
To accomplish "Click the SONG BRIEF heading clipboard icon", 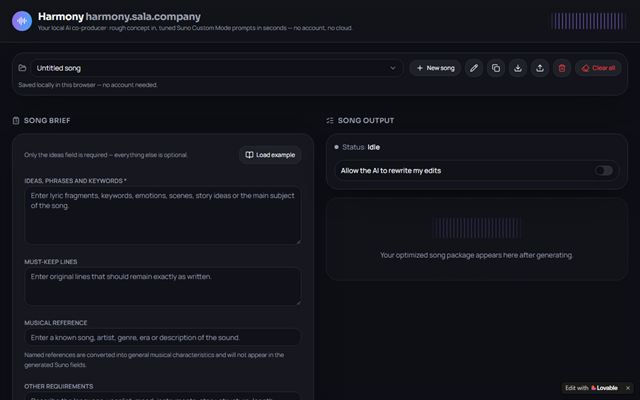I will click(x=16, y=120).
